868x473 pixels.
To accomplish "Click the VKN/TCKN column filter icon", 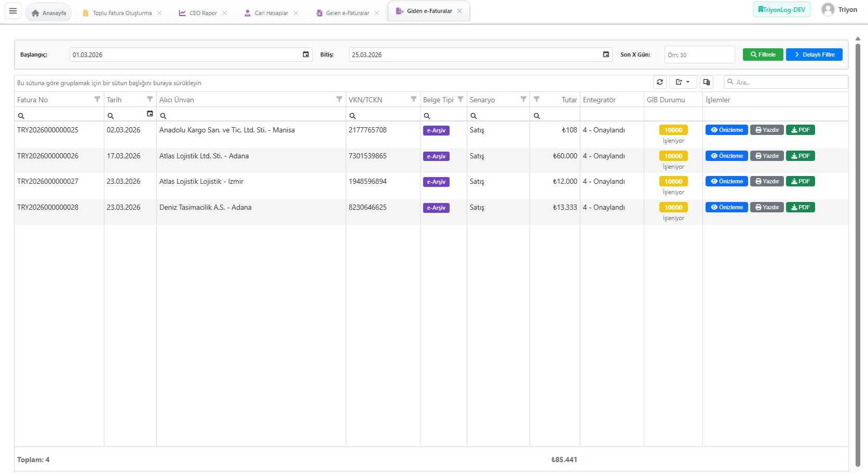I will [x=414, y=99].
